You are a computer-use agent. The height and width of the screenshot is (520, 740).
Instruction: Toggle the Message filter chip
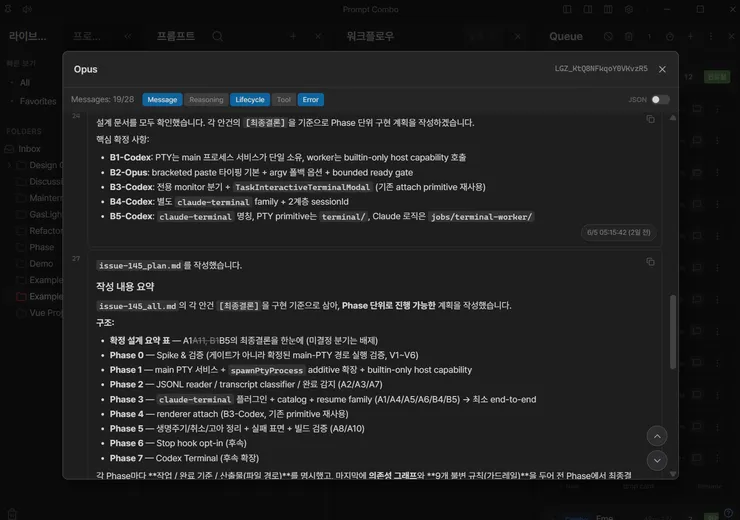click(162, 100)
